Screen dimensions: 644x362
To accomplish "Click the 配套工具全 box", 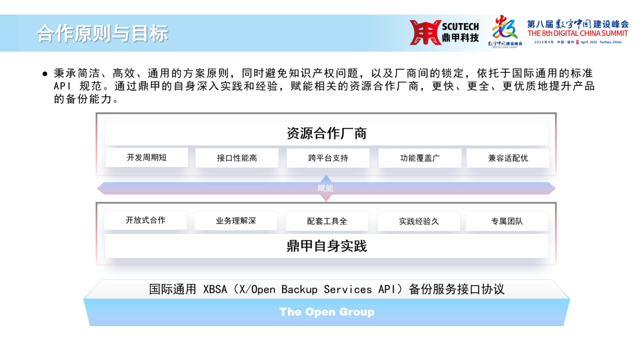I will coord(327,221).
